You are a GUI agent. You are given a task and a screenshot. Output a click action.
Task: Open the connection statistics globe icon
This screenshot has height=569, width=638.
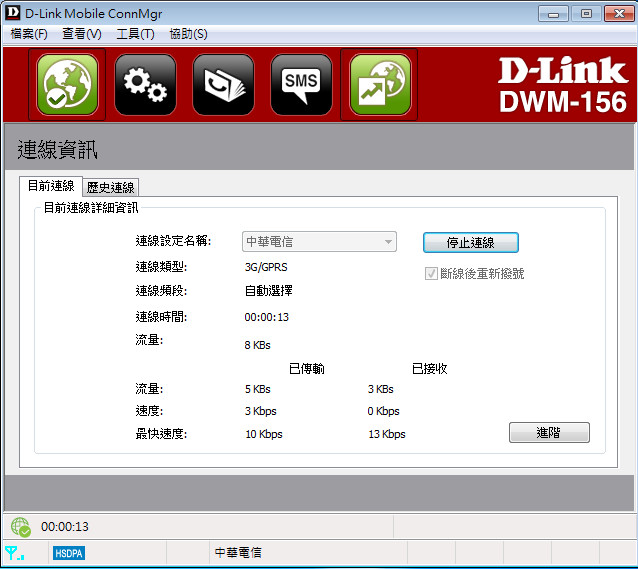coord(380,85)
